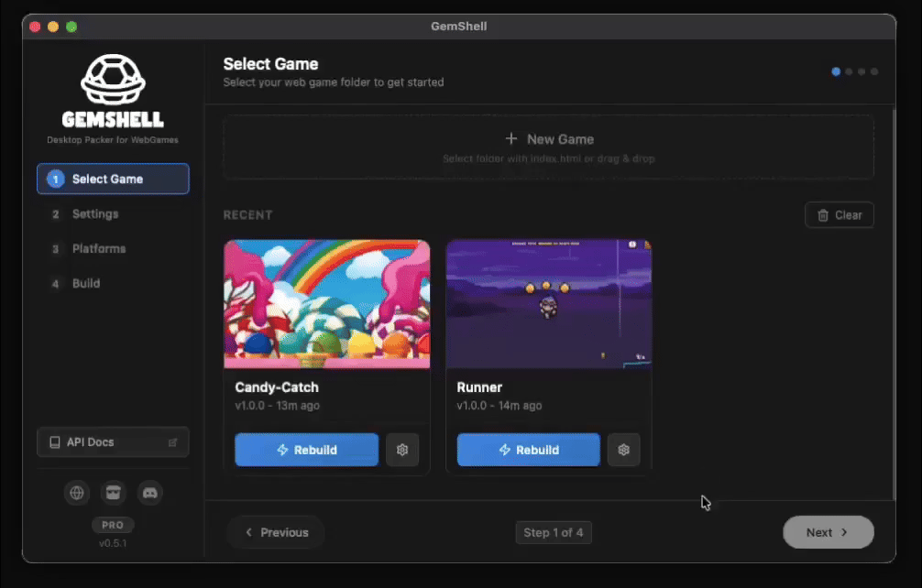This screenshot has width=922, height=588.
Task: Select the Candy-Catch game thumbnail
Action: pos(326,303)
